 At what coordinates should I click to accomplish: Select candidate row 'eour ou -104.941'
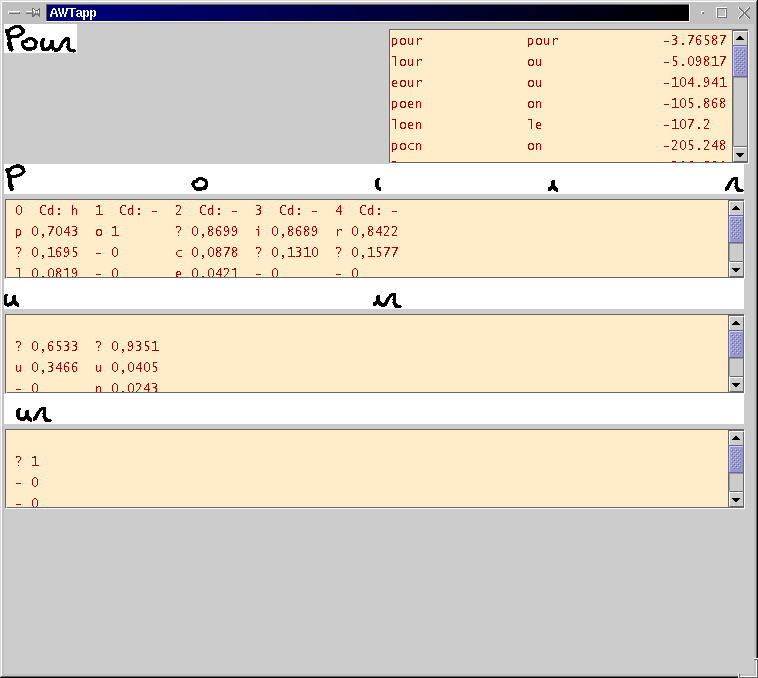pyautogui.click(x=559, y=83)
